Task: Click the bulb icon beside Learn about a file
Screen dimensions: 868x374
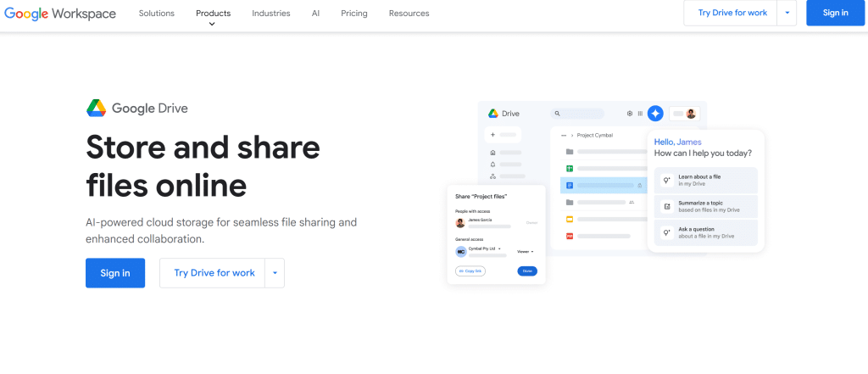Action: (x=667, y=180)
